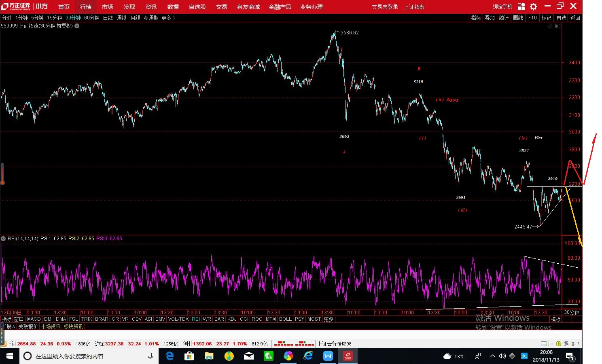Open the 多周期 multi-period option
The width and height of the screenshot is (602, 364).
[151, 18]
